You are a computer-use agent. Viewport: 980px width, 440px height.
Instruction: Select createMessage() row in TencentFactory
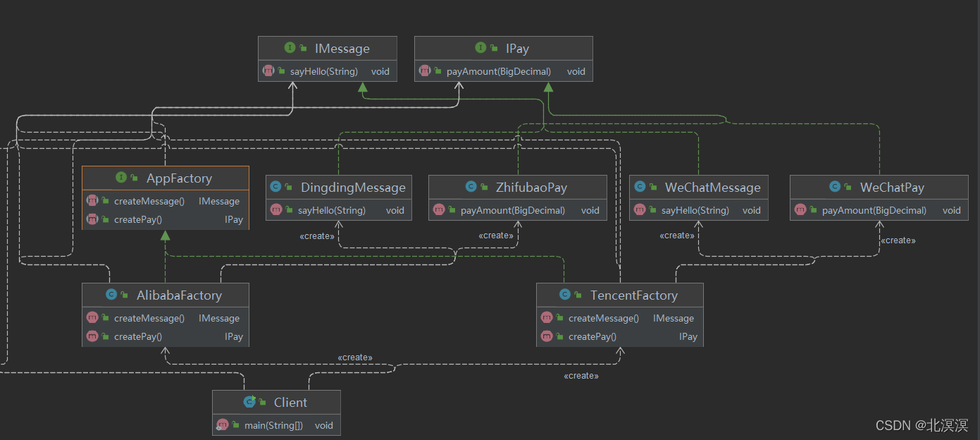click(620, 318)
